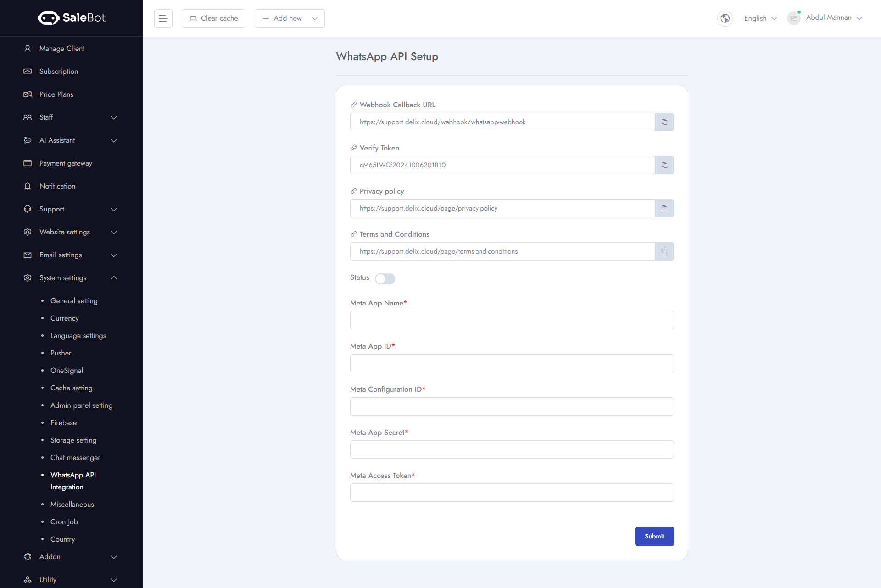Open the Add new dropdown
Image resolution: width=881 pixels, height=588 pixels.
tap(289, 18)
